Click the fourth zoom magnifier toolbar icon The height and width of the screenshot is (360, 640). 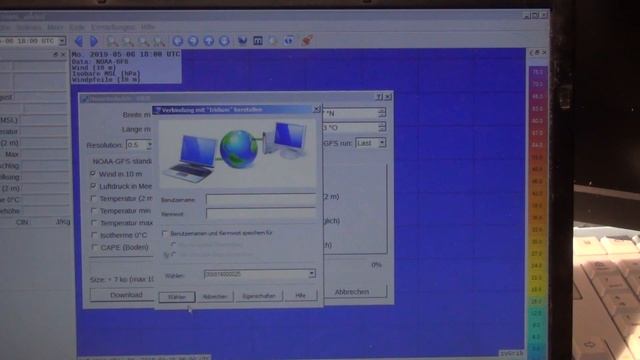(x=158, y=41)
